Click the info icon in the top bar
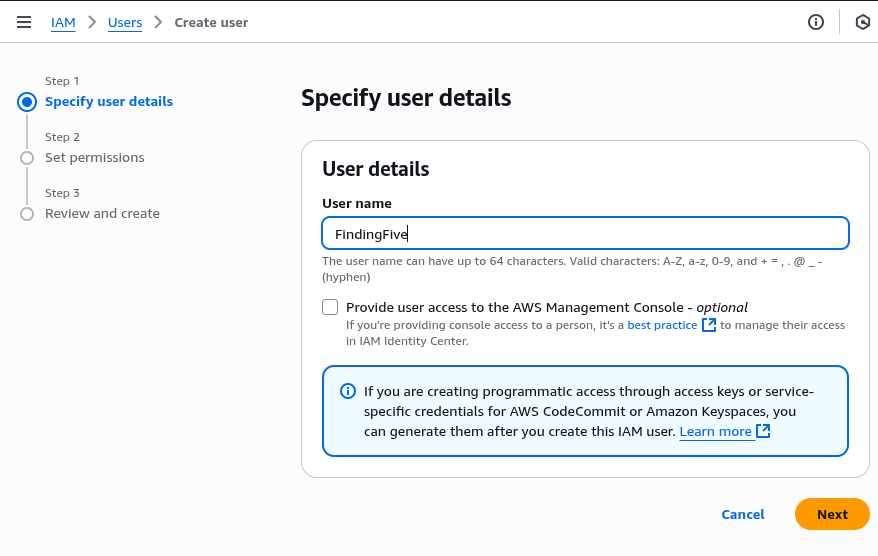 (816, 22)
